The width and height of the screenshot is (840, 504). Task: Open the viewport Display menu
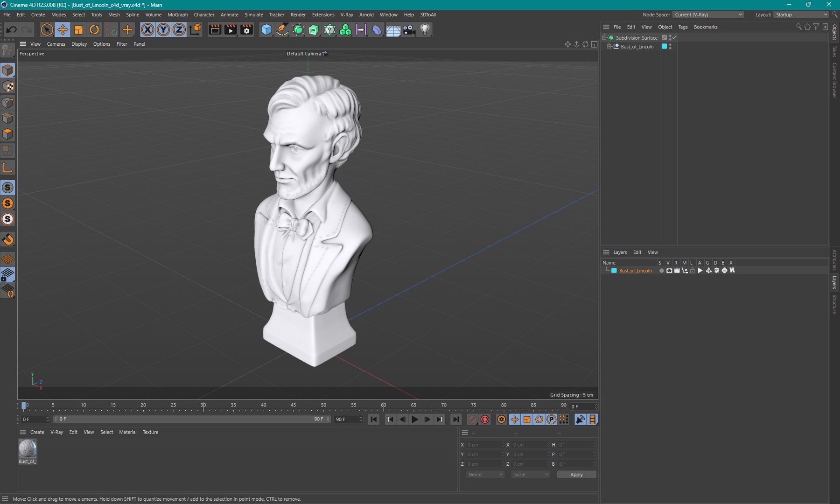click(79, 44)
